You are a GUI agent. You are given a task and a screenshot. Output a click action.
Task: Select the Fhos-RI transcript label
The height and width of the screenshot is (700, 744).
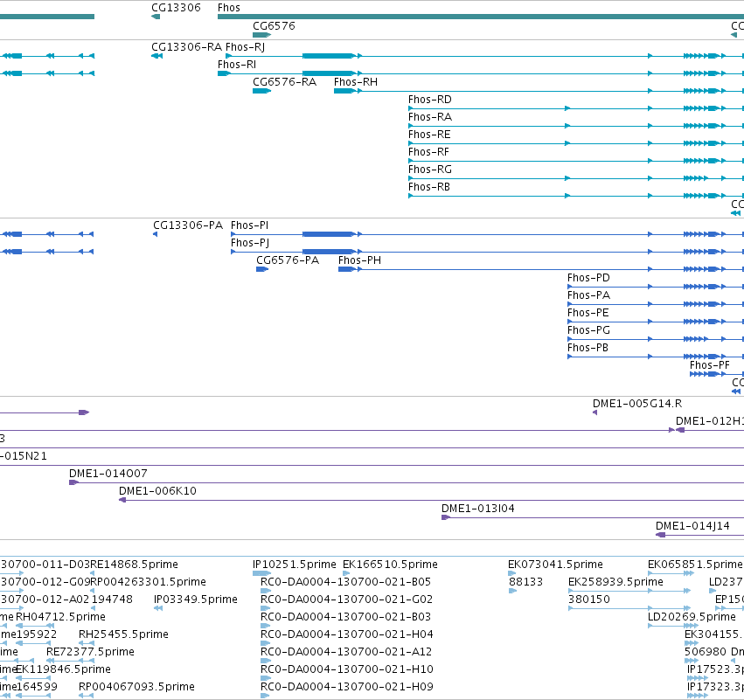[x=237, y=65]
